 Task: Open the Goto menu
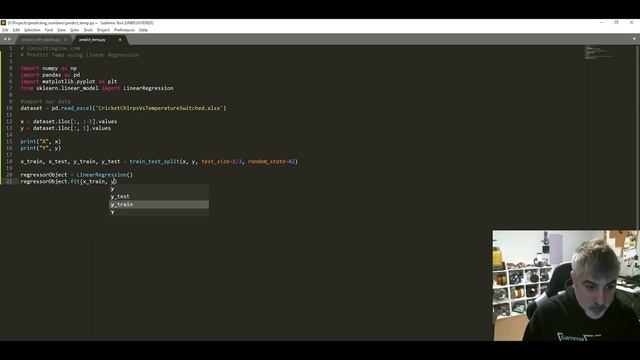74,30
